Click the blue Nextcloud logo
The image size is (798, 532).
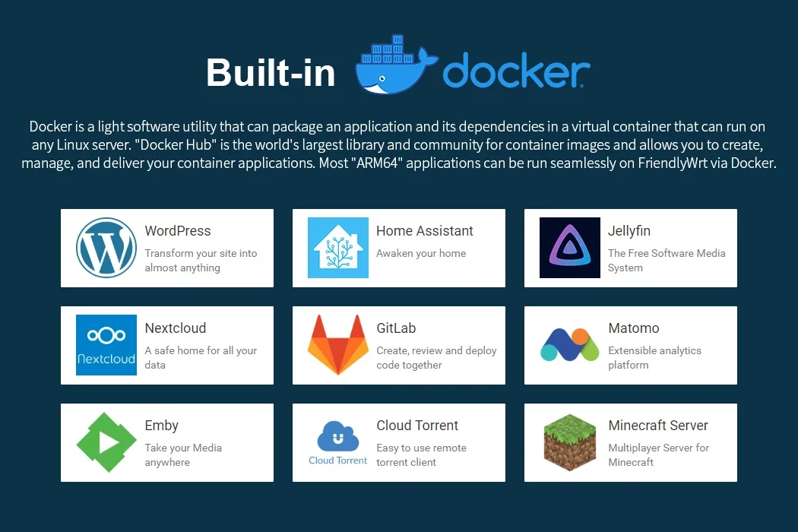pyautogui.click(x=106, y=345)
